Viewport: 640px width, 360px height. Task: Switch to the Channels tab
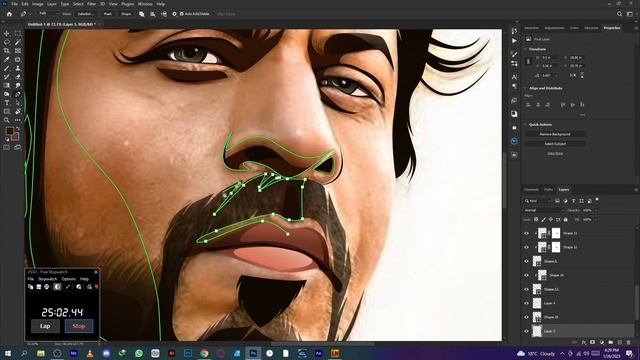[x=531, y=189]
